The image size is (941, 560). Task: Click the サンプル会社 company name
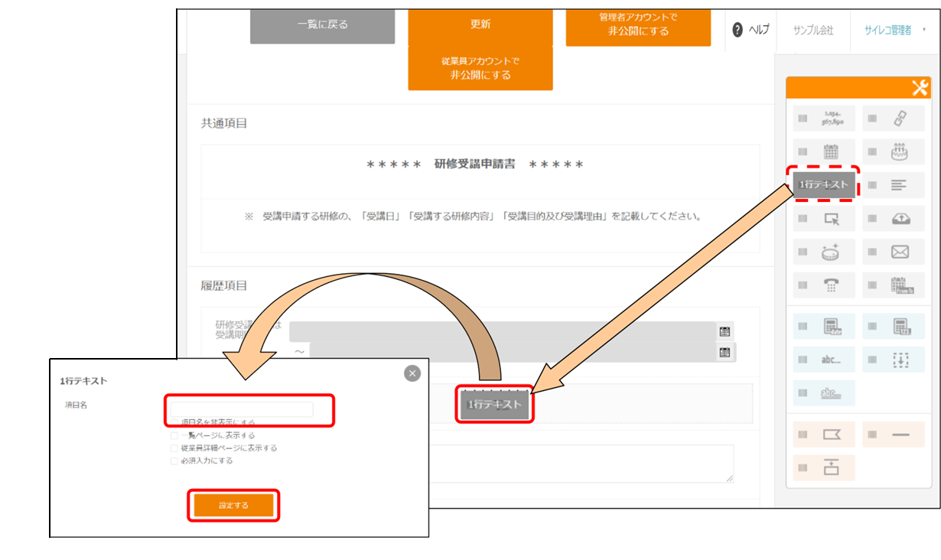pyautogui.click(x=813, y=31)
